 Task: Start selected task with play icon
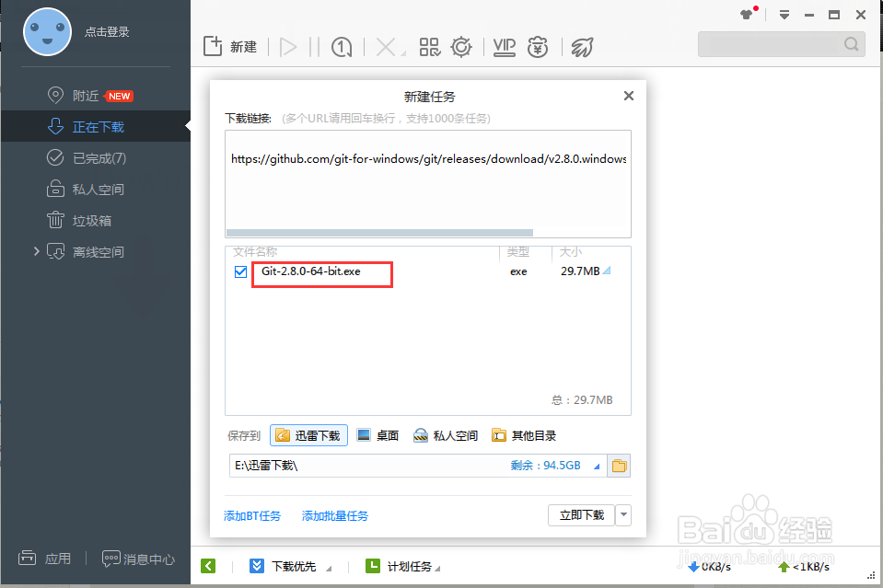tap(288, 47)
